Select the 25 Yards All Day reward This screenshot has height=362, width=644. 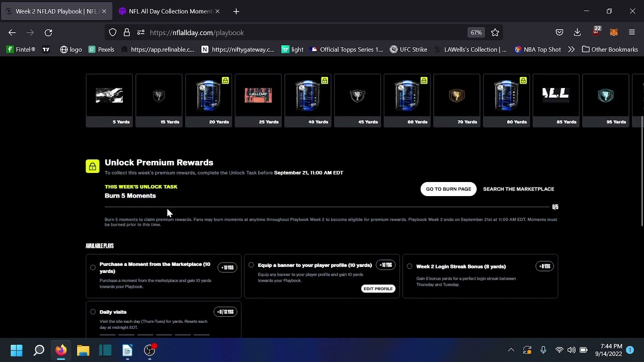click(258, 101)
